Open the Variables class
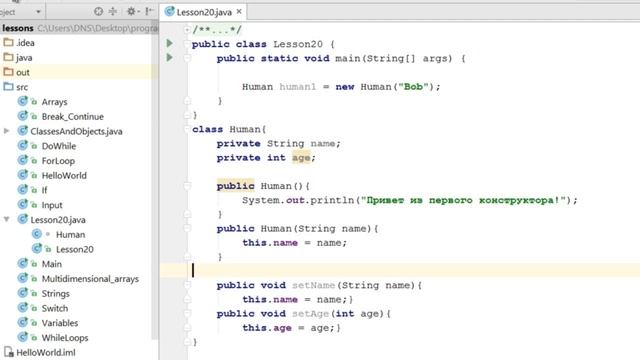640x360 pixels. [60, 322]
